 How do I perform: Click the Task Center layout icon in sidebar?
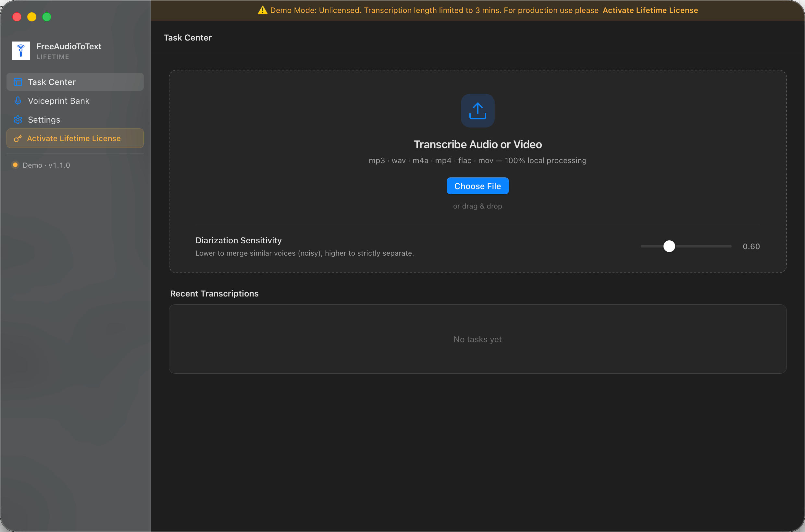click(18, 82)
